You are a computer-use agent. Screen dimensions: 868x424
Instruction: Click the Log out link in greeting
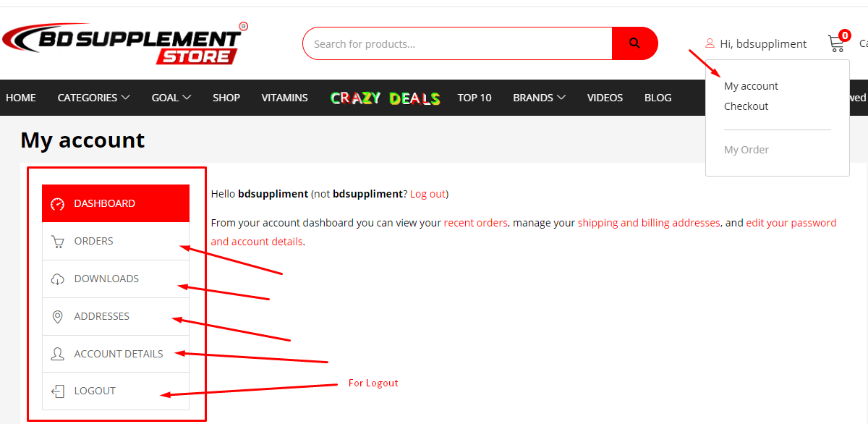click(x=427, y=194)
